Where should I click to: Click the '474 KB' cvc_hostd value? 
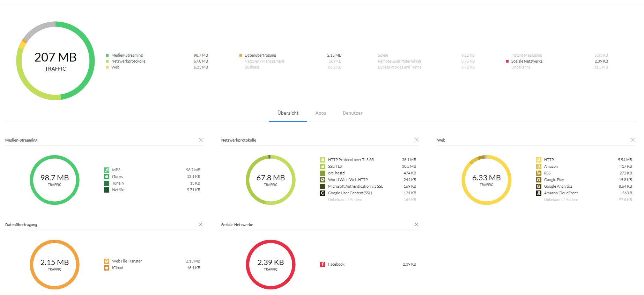tap(410, 173)
